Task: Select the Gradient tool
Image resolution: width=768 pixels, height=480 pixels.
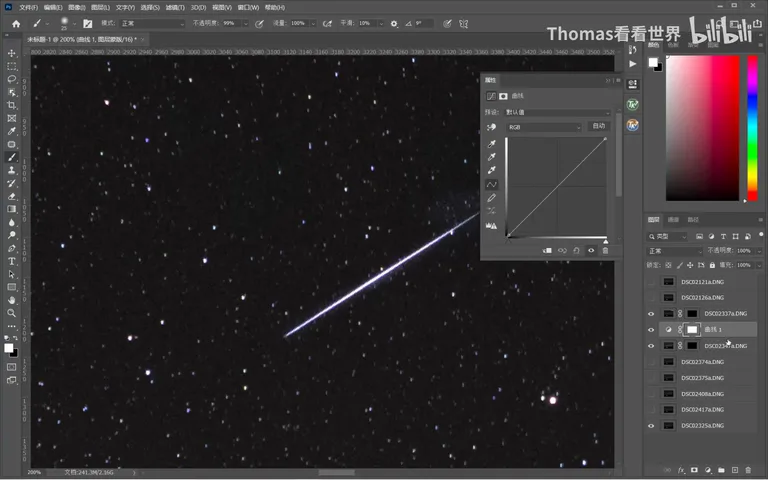Action: pos(12,209)
